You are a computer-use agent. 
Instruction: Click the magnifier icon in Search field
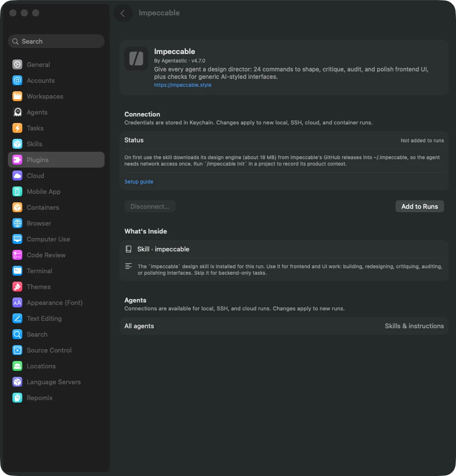[15, 41]
